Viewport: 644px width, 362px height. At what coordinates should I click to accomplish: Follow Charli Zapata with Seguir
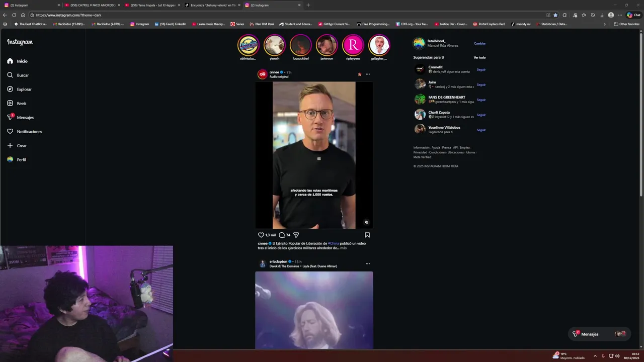click(481, 115)
